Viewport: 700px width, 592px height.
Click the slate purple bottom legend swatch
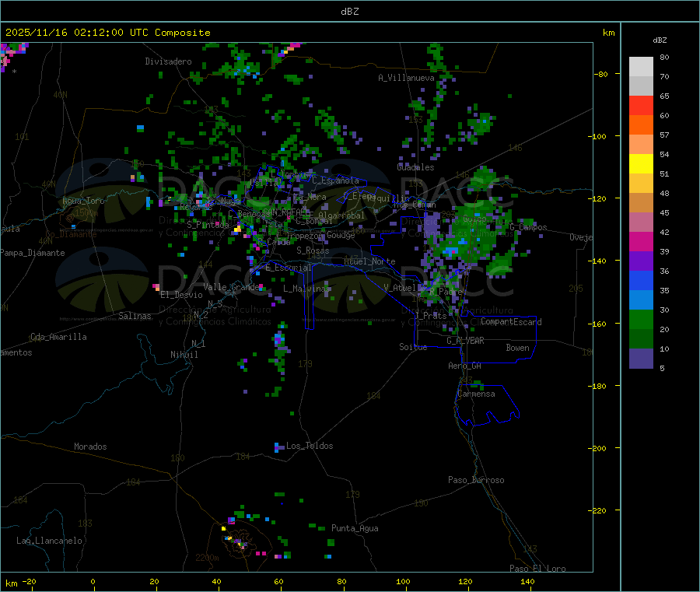641,359
